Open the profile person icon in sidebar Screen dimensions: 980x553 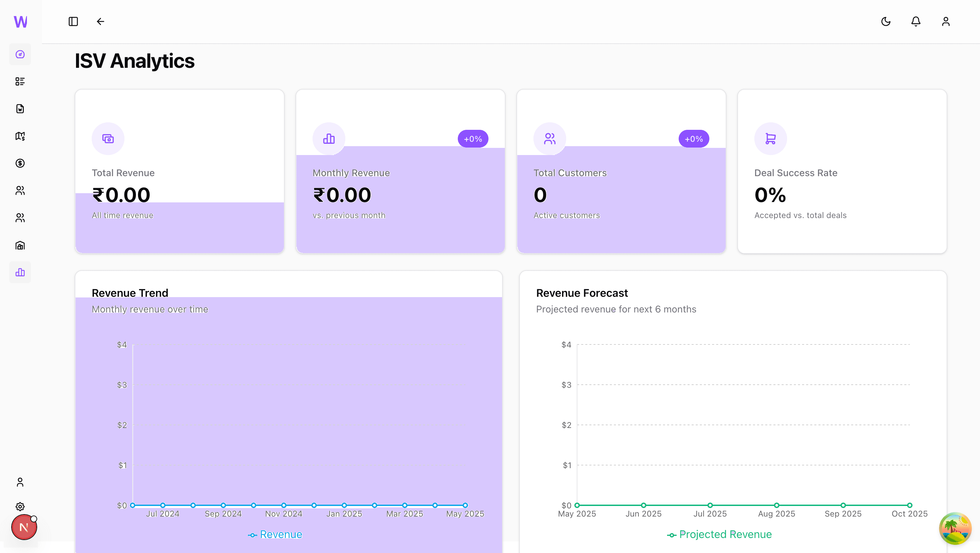tap(20, 482)
